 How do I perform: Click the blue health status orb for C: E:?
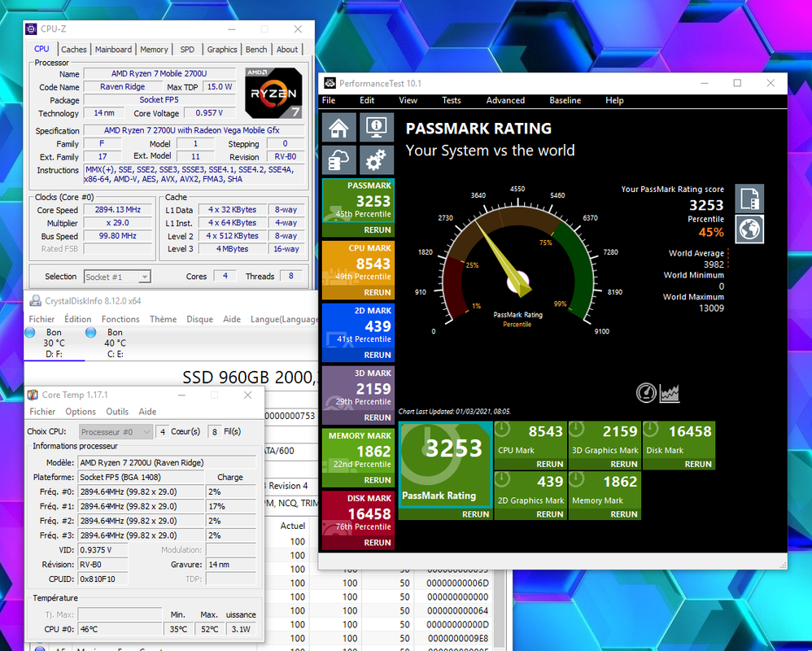click(90, 333)
